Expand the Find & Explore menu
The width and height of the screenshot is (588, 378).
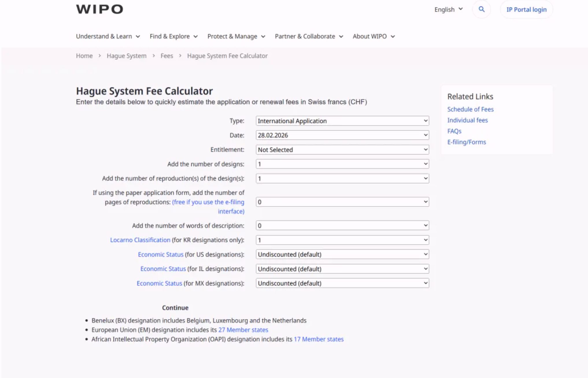(174, 36)
